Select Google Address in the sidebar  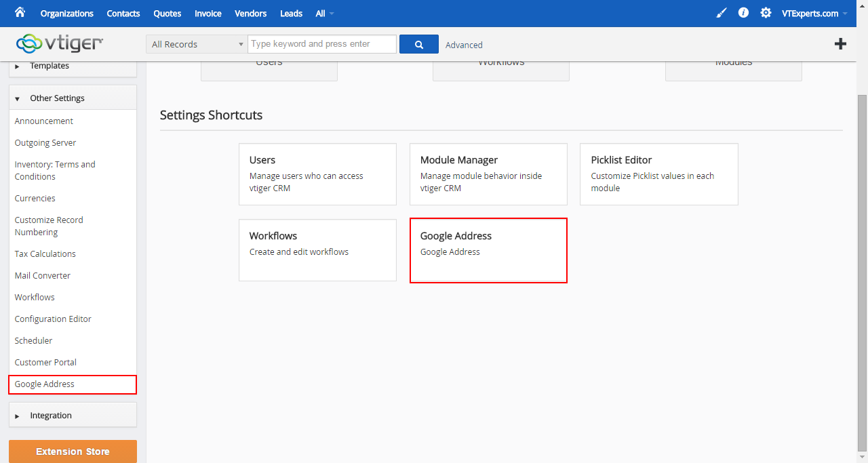click(73, 384)
